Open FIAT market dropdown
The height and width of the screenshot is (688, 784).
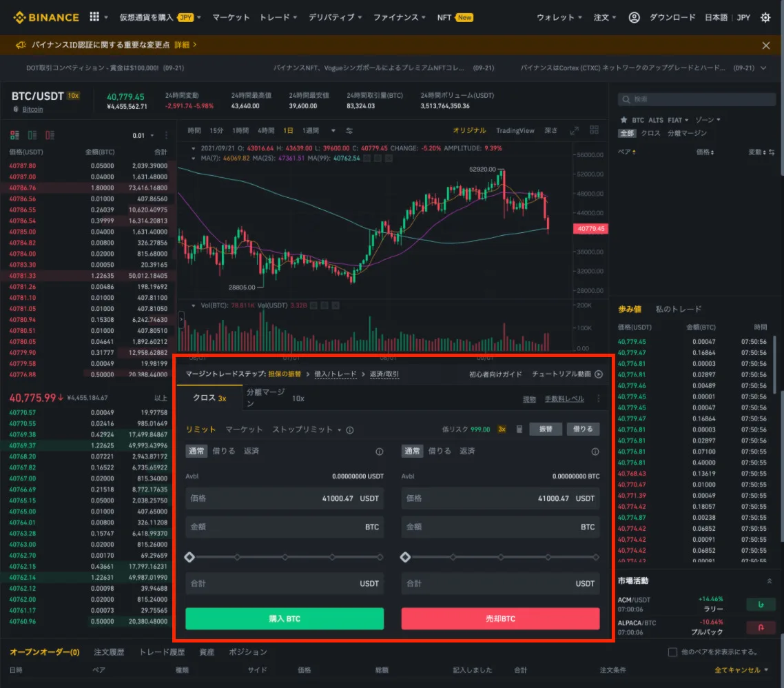pos(677,120)
